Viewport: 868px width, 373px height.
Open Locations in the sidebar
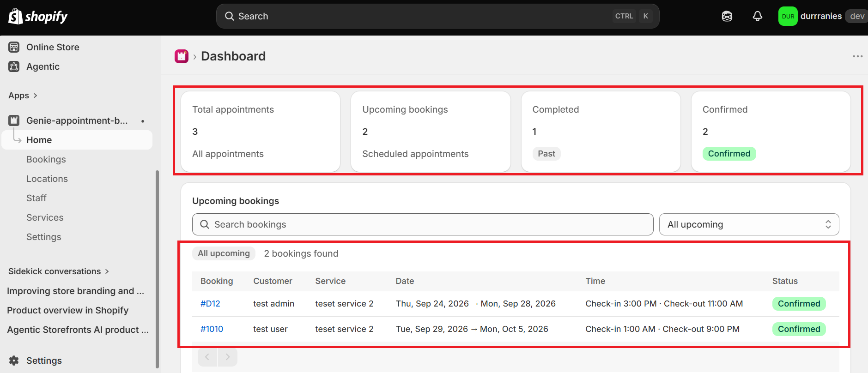click(x=47, y=179)
